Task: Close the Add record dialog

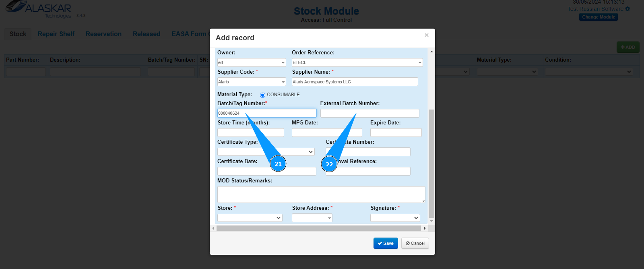Action: (x=427, y=35)
